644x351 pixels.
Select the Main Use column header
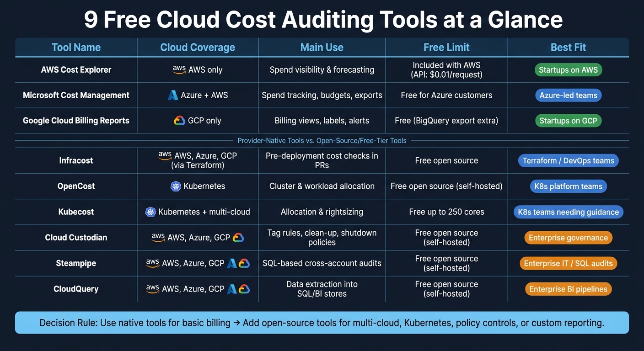[322, 47]
